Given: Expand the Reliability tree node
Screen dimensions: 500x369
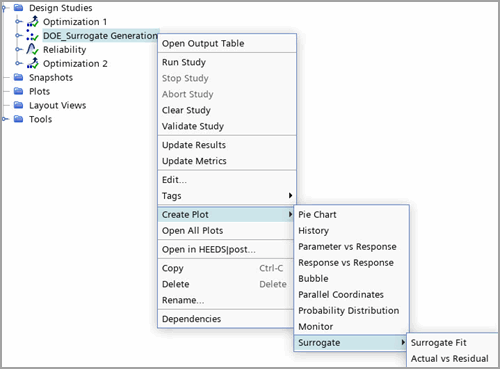Looking at the screenshot, I should click(18, 50).
